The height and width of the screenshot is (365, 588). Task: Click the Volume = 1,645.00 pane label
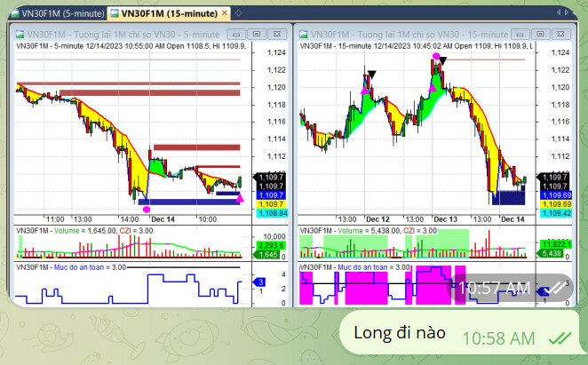point(85,231)
